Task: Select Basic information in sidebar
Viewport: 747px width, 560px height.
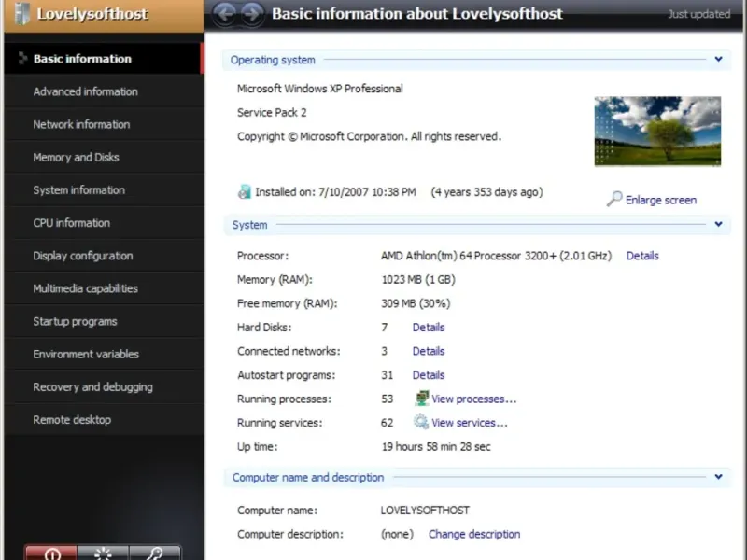Action: tap(104, 59)
